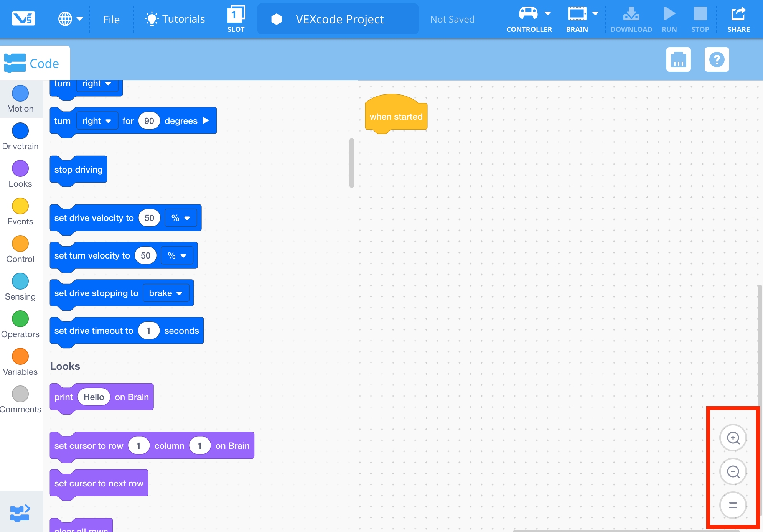Open the help panel

pyautogui.click(x=717, y=59)
